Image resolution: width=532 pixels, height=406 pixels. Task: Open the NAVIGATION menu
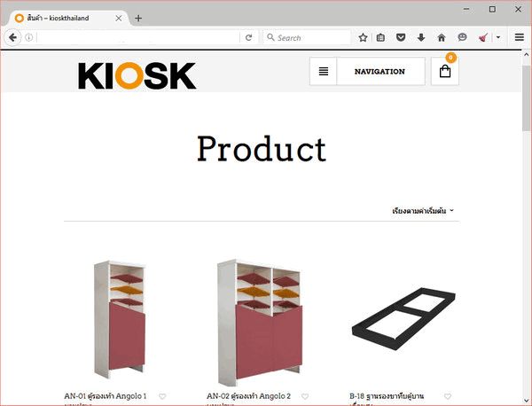click(380, 71)
